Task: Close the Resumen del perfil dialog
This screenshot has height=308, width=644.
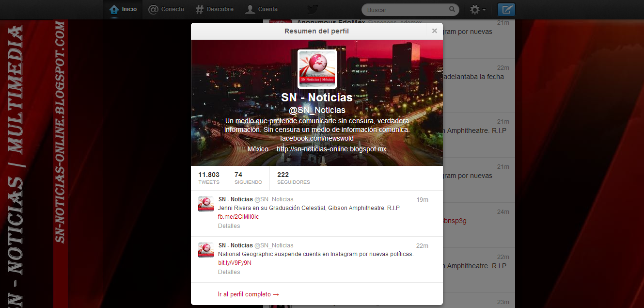Action: pyautogui.click(x=435, y=31)
